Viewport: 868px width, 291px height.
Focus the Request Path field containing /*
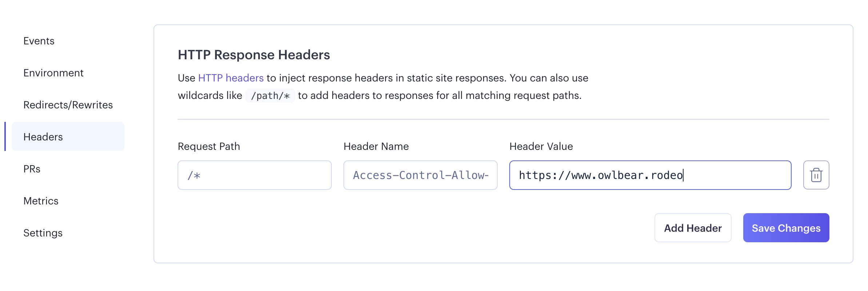(x=254, y=175)
